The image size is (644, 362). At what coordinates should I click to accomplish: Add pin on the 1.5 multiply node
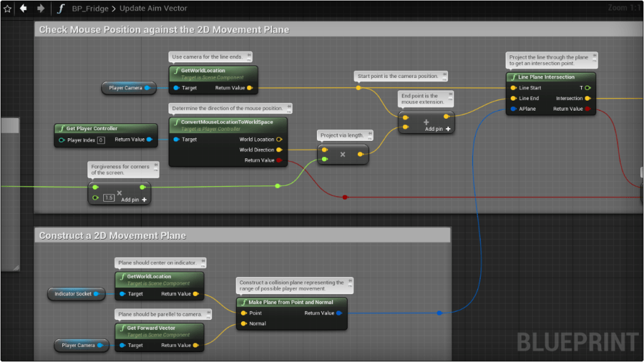click(x=135, y=199)
